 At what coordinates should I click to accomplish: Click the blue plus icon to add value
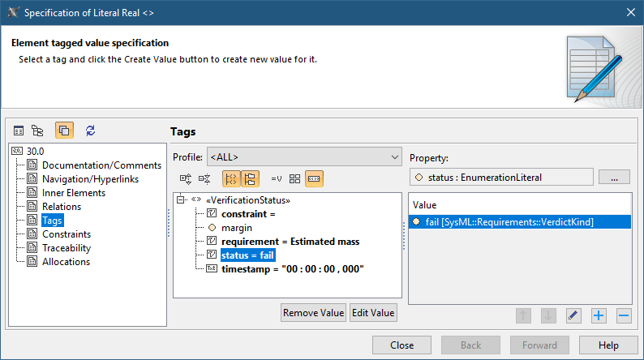click(599, 315)
